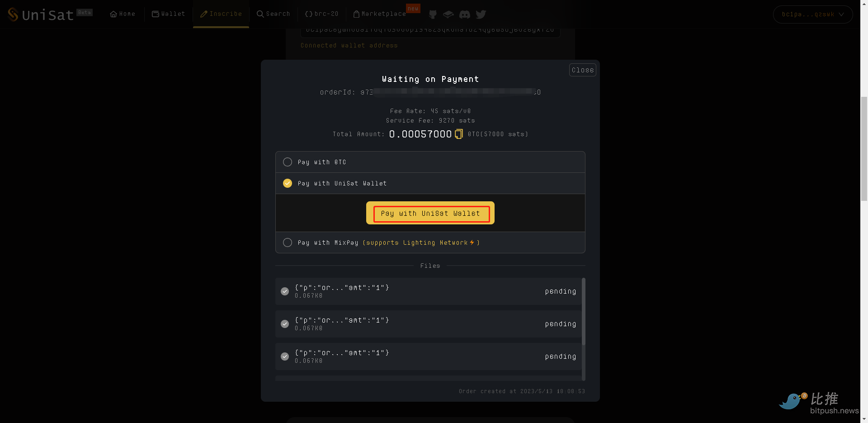The height and width of the screenshot is (423, 868).
Task: Open the Inscribe tab
Action: click(221, 14)
